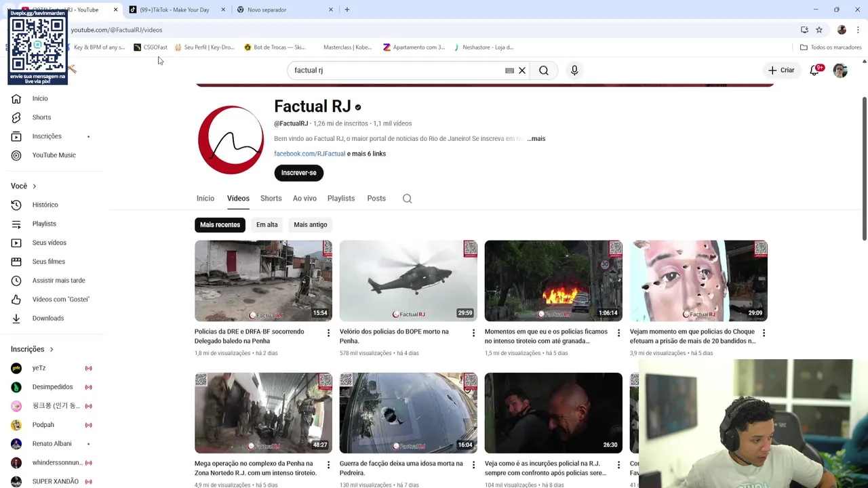
Task: Open Downloads icon in sidebar
Action: click(16, 319)
